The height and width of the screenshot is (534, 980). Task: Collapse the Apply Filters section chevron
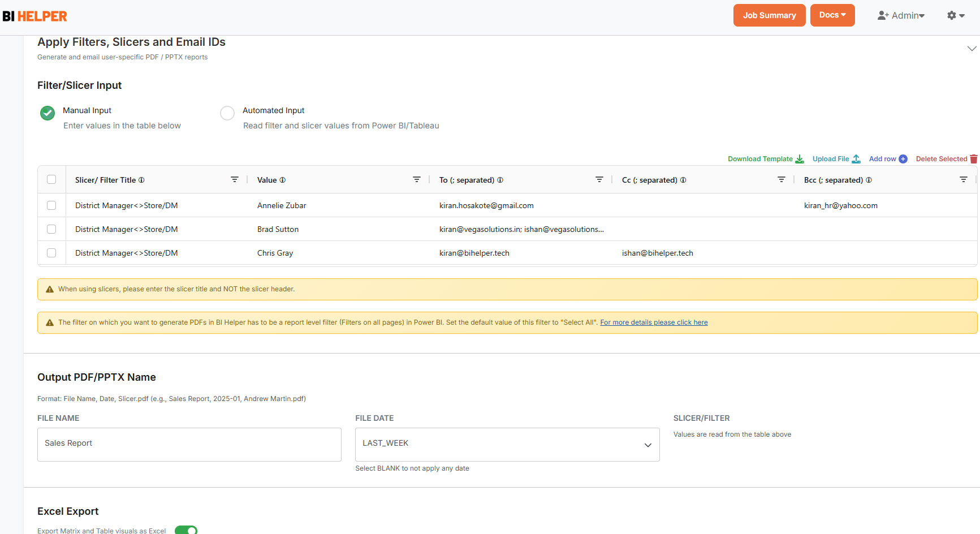click(972, 49)
